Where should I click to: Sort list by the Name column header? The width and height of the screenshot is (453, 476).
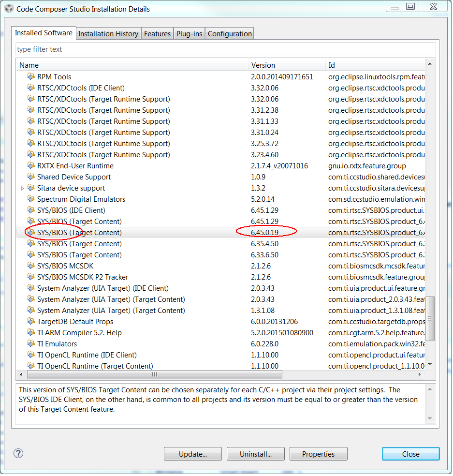(132, 65)
